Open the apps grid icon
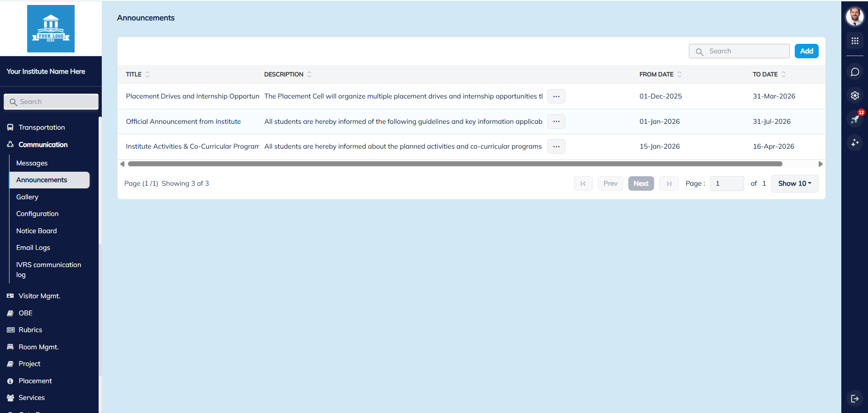The height and width of the screenshot is (413, 868). (x=854, y=41)
